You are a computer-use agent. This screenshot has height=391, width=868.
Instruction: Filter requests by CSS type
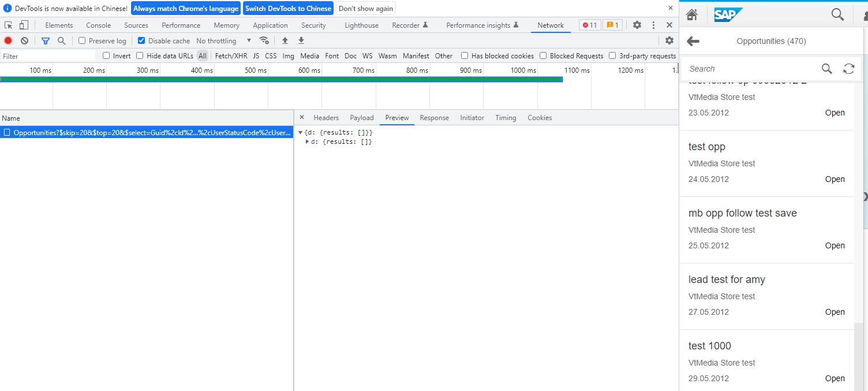click(271, 55)
